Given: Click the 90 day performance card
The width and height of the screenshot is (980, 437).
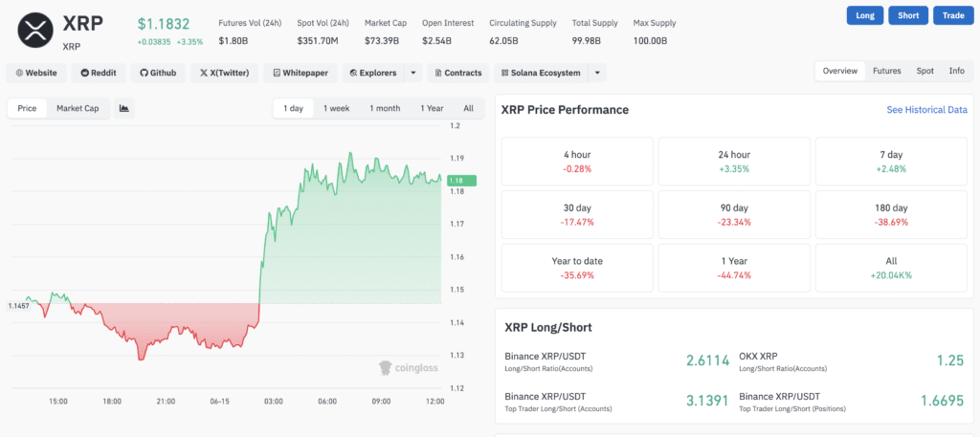Looking at the screenshot, I should (x=734, y=214).
